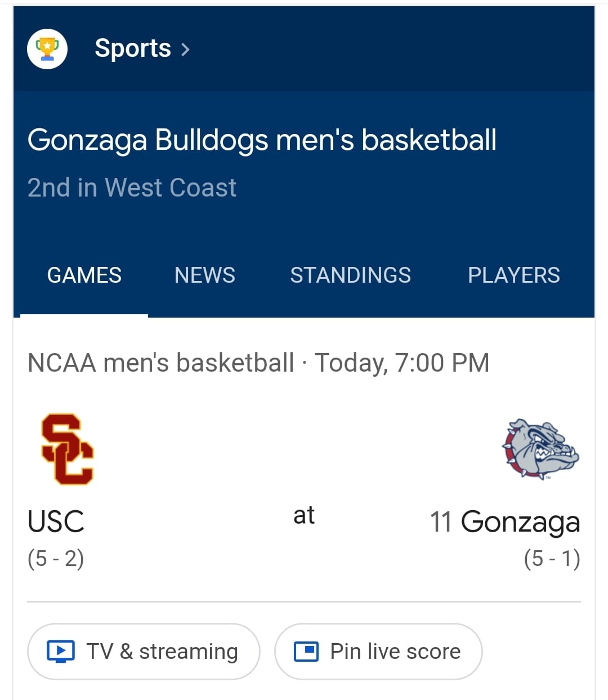Tap USC's 5 - 2 record
This screenshot has height=700, width=608.
pos(56,559)
